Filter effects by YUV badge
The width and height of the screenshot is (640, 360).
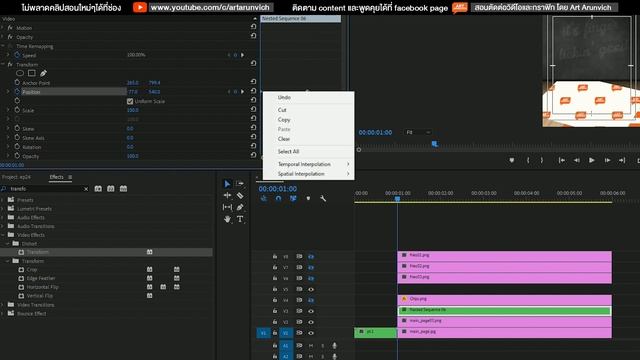pos(123,189)
